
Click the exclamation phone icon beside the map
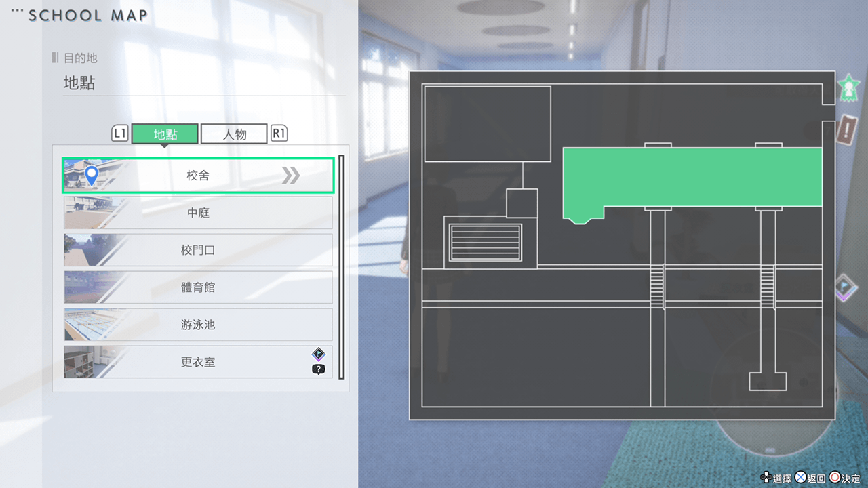(x=848, y=129)
